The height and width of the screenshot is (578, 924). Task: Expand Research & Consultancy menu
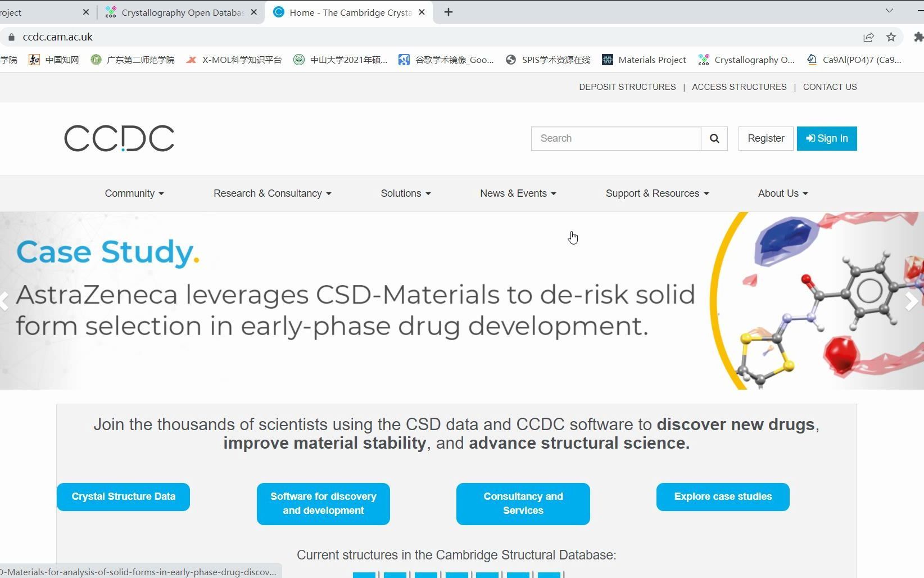[x=273, y=193]
